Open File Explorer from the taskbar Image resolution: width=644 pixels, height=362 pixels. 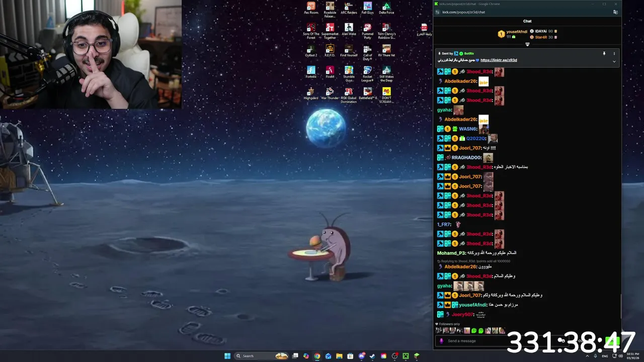click(x=339, y=356)
